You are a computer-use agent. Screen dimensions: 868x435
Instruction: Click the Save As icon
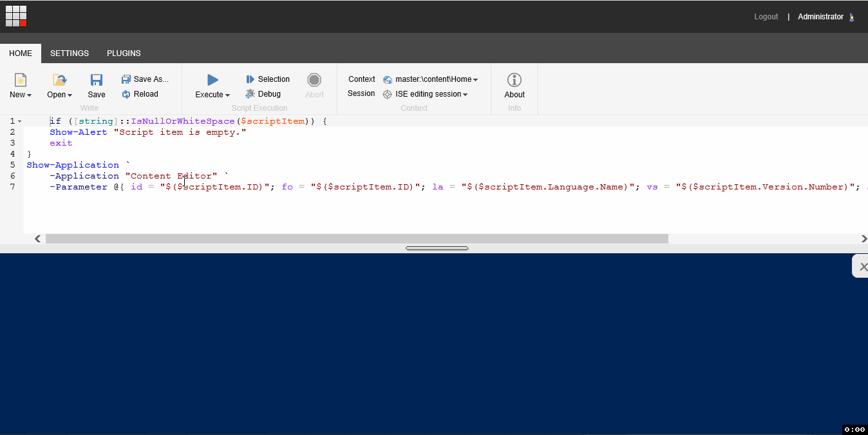click(x=126, y=79)
